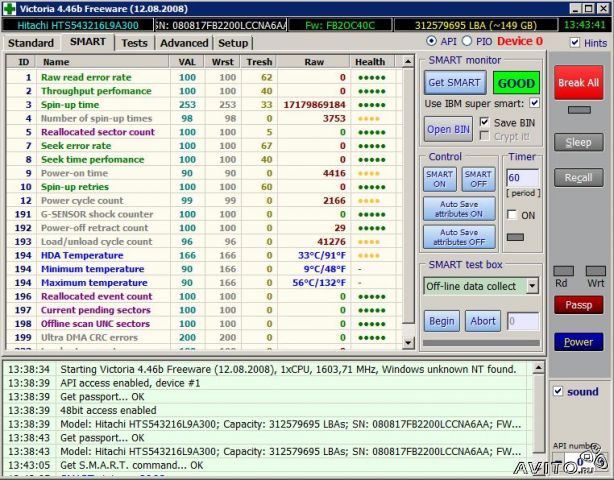
Task: Click the Rd indicator light
Action: 563,271
